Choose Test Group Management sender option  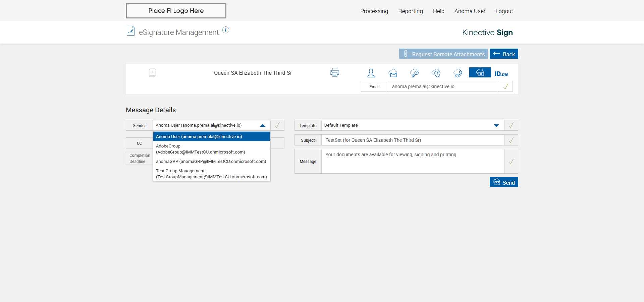tap(211, 174)
